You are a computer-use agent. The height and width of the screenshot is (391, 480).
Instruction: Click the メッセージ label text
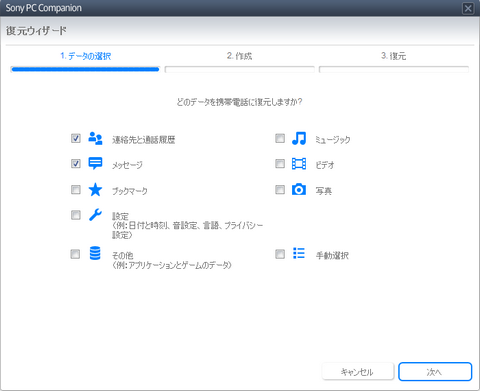click(127, 165)
